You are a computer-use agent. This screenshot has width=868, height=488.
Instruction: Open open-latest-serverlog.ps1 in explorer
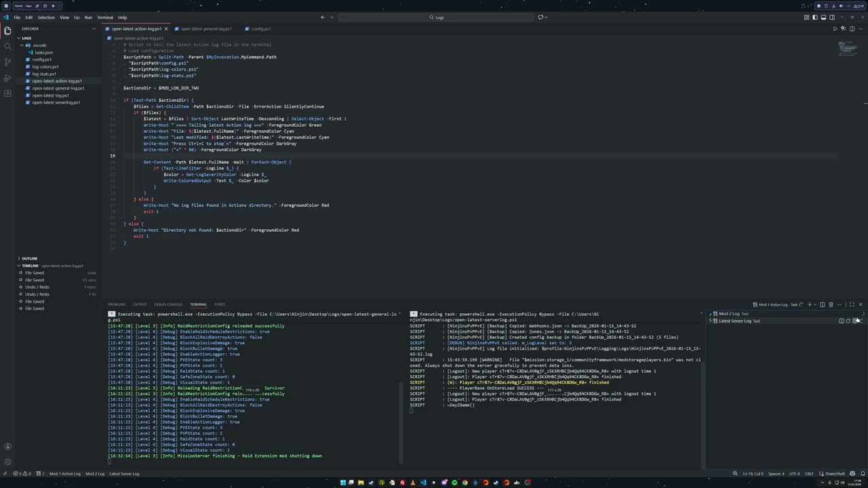pos(56,102)
